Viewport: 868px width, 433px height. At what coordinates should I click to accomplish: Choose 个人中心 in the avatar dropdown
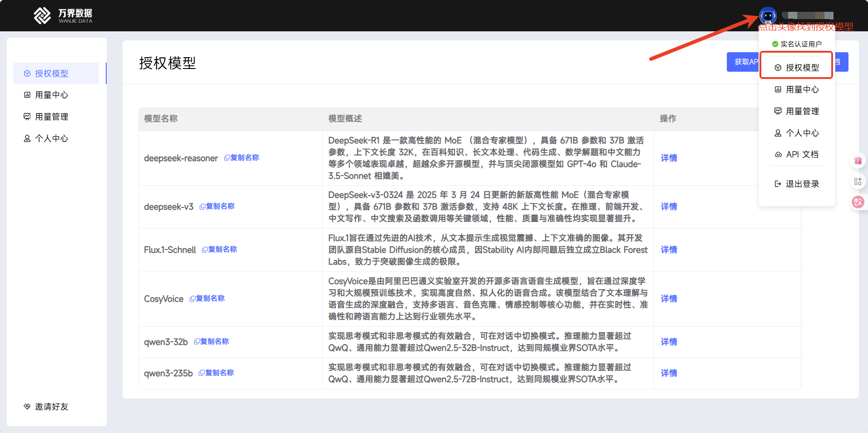[x=796, y=133]
